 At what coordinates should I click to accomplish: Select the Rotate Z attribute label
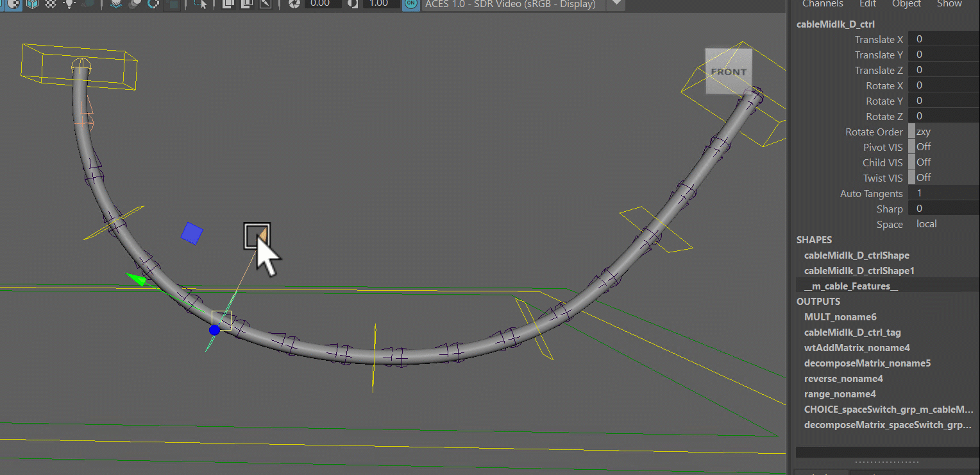884,117
